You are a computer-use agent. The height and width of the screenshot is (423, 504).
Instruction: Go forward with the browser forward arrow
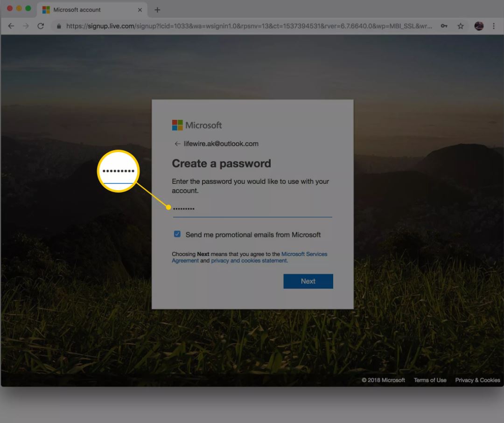(26, 26)
